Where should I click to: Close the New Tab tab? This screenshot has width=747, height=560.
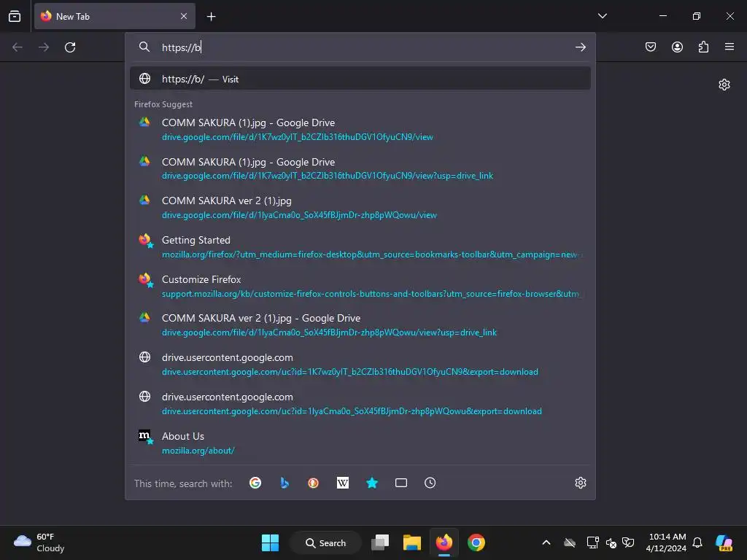pos(184,16)
